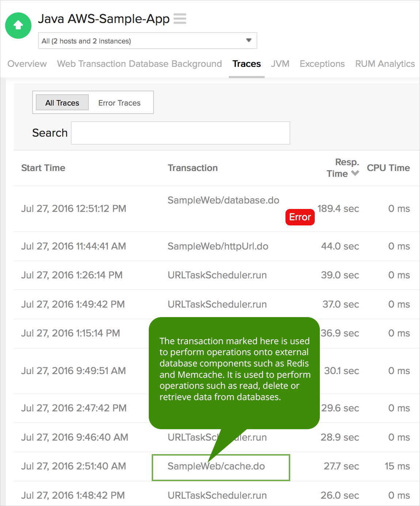420x506 pixels.
Task: Open the Database tab
Action: (x=149, y=64)
